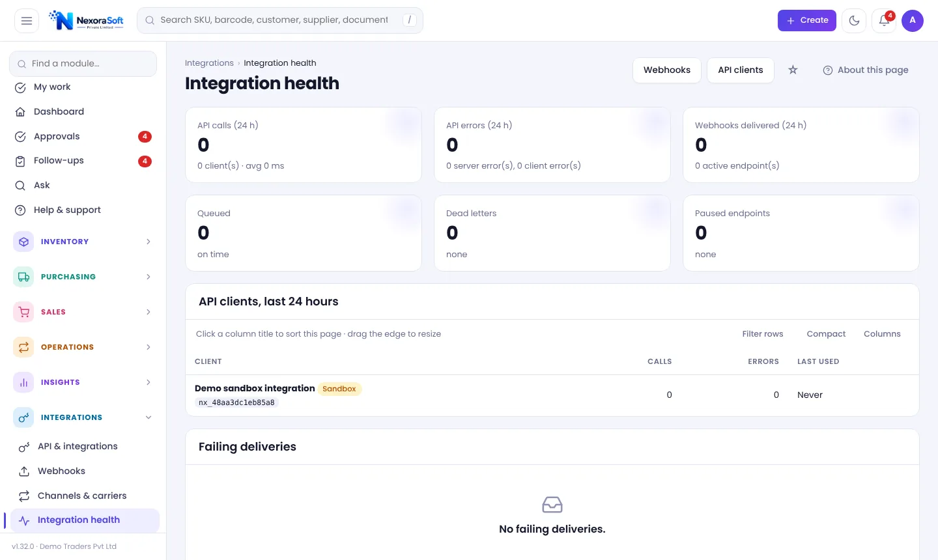
Task: Click the Operations arrows icon
Action: pos(23,347)
